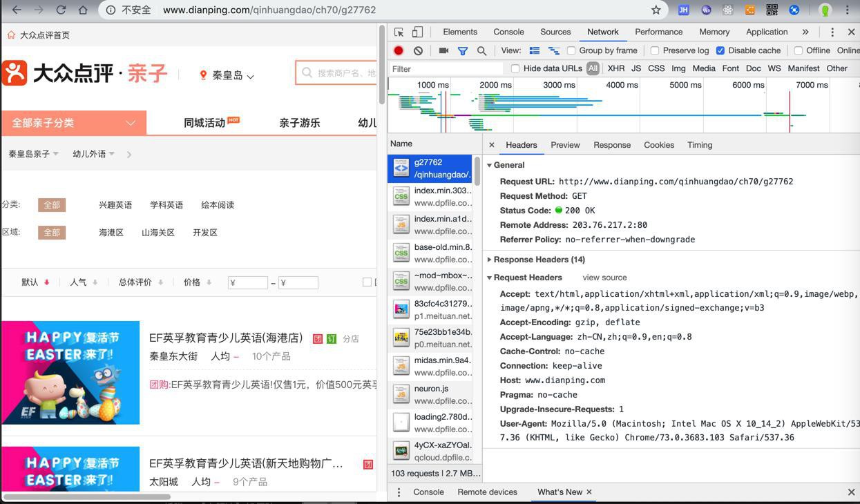Image resolution: width=860 pixels, height=504 pixels.
Task: Click site info 不安全 icon in address bar
Action: coord(111,10)
